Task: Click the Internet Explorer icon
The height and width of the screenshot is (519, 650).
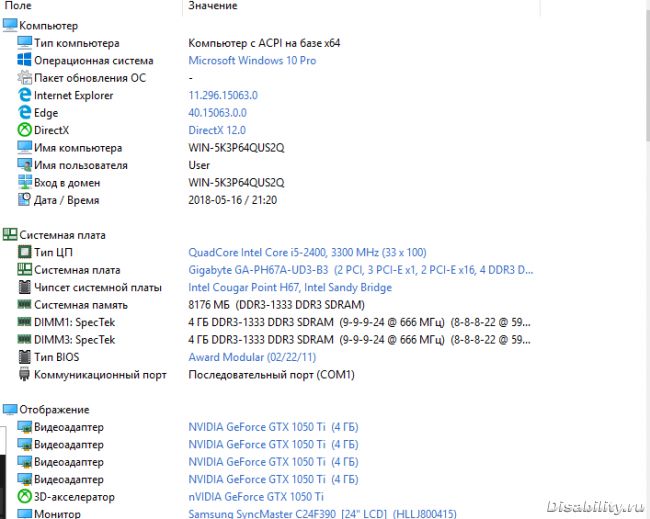Action: pyautogui.click(x=24, y=95)
